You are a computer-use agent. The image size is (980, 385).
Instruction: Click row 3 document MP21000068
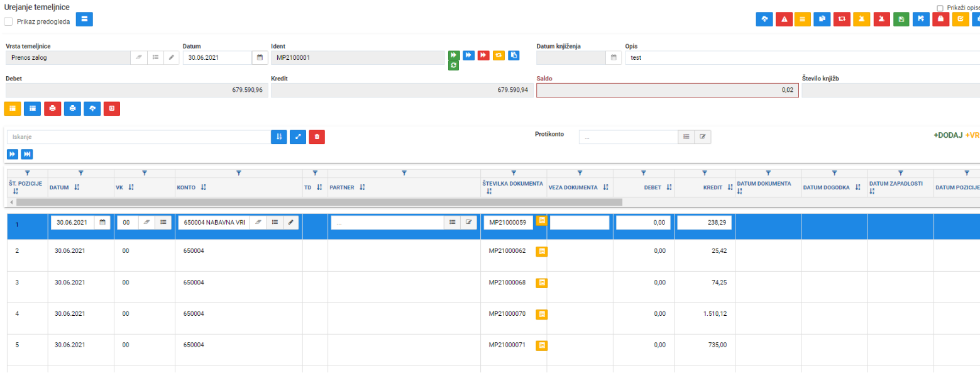[507, 282]
